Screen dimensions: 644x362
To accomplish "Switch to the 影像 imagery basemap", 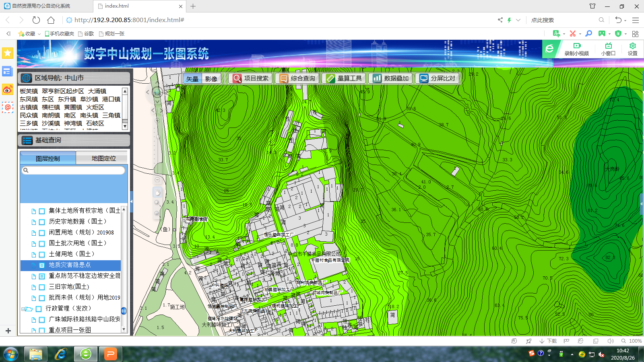I will click(x=211, y=79).
